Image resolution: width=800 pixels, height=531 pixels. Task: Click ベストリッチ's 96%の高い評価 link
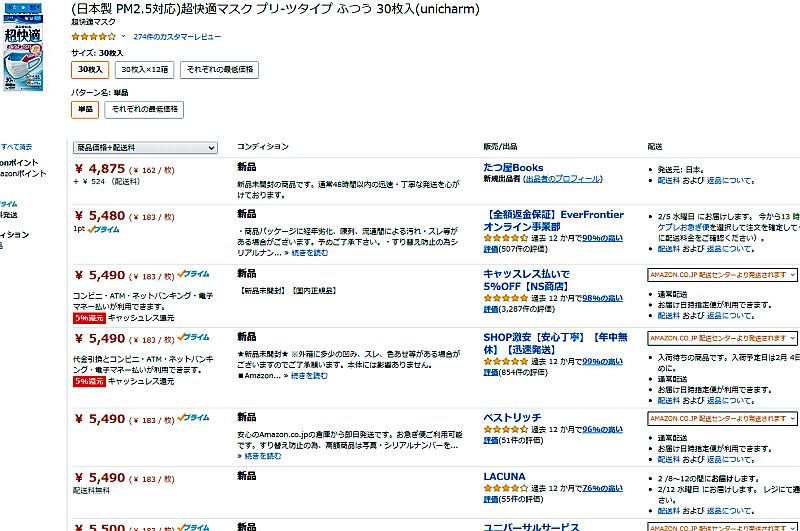[602, 429]
